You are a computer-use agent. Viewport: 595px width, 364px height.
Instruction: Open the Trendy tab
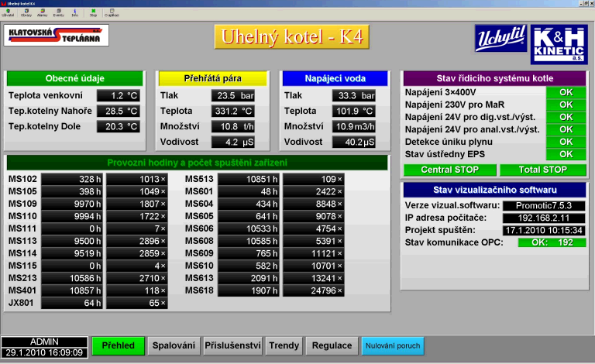[x=283, y=346]
